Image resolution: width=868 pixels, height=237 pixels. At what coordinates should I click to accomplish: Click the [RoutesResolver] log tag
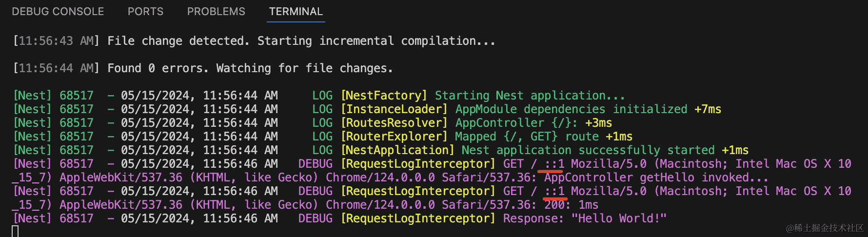point(394,123)
